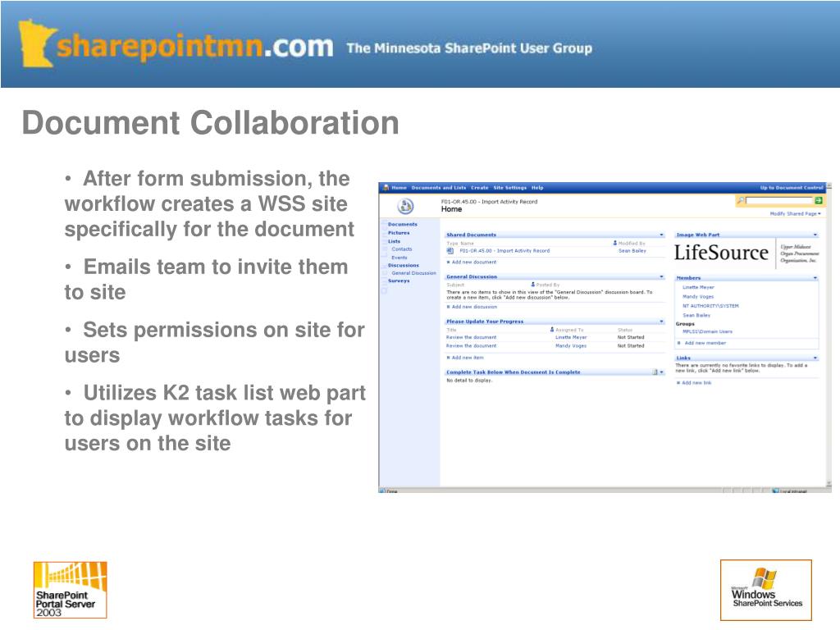The image size is (840, 630).
Task: Open the Shared Documents web part menu arrow
Action: coord(662,235)
